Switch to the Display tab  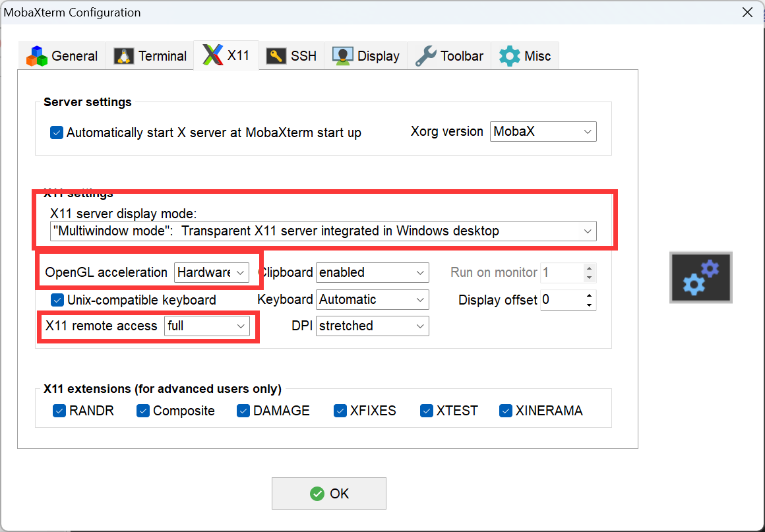366,56
